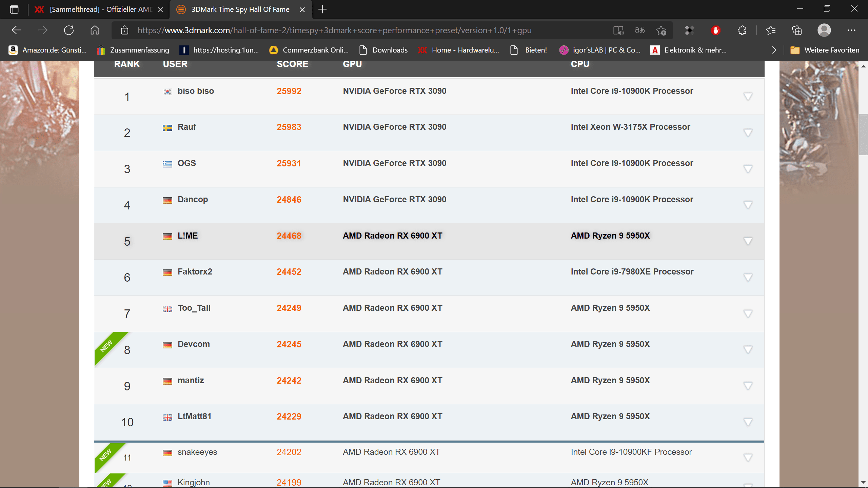The height and width of the screenshot is (488, 868).
Task: Open the translate page icon
Action: tap(639, 30)
